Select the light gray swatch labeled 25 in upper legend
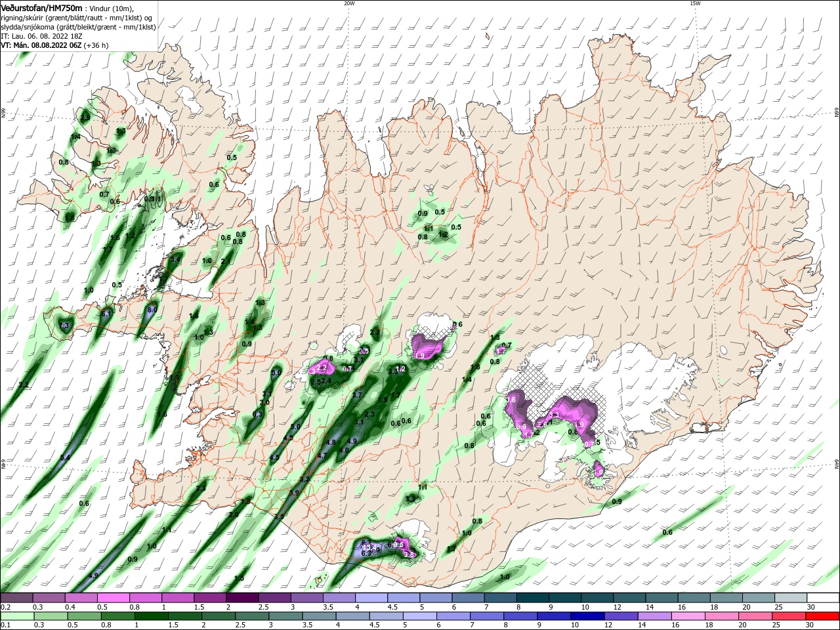The height and width of the screenshot is (630, 840). point(791,598)
